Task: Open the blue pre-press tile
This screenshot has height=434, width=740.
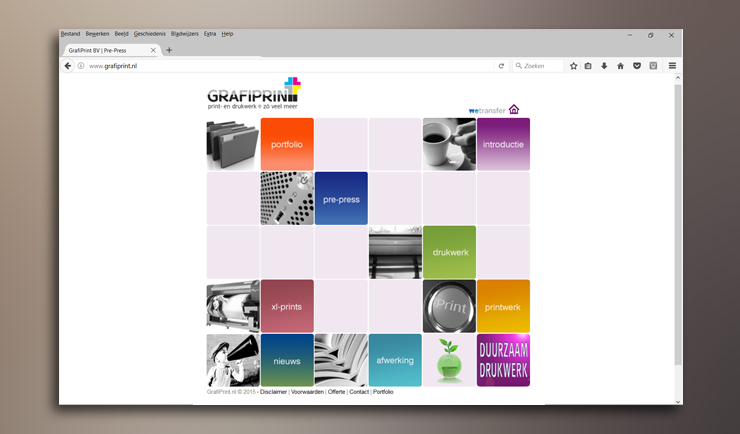Action: point(341,198)
